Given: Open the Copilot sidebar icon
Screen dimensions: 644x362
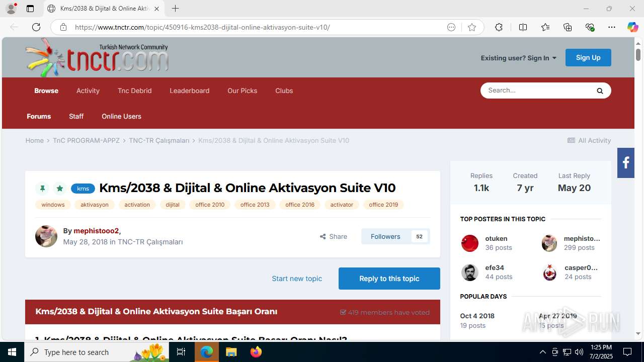Looking at the screenshot, I should click(x=632, y=27).
